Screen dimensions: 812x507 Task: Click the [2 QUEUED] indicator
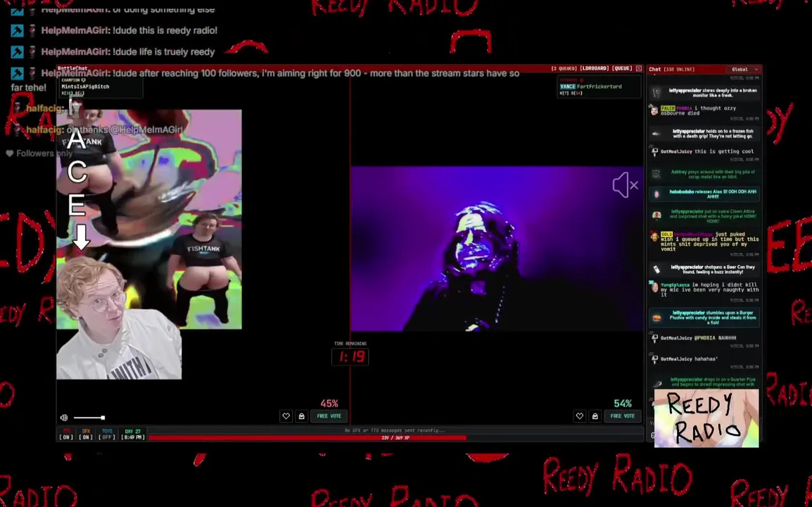click(x=564, y=68)
